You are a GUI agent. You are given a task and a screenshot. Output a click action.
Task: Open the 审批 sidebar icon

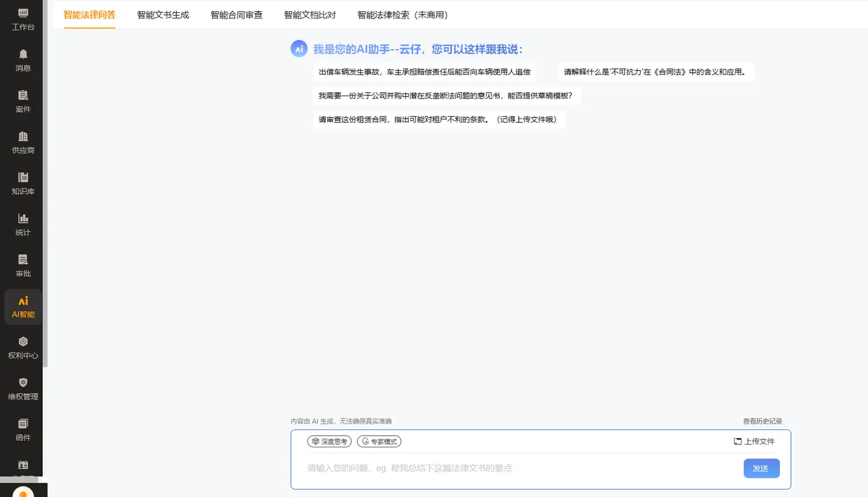(x=23, y=259)
